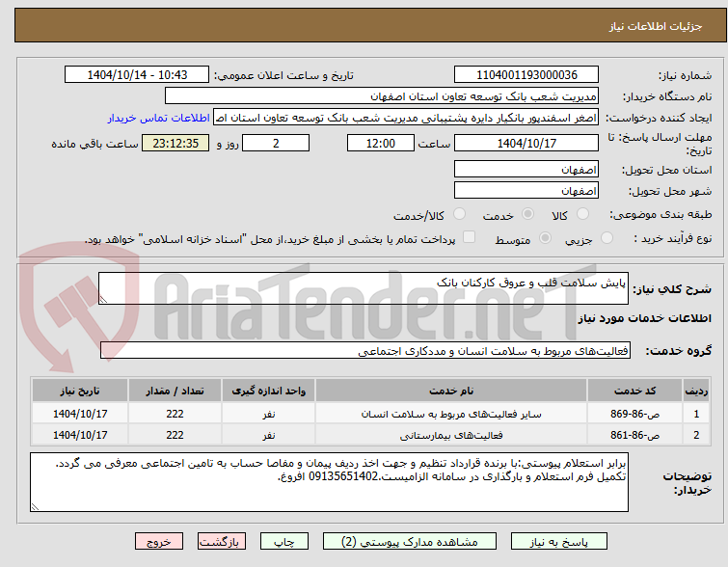Click the اطلاعات خدمات مورد نیاز heading
This screenshot has height=567, width=728.
[644, 318]
